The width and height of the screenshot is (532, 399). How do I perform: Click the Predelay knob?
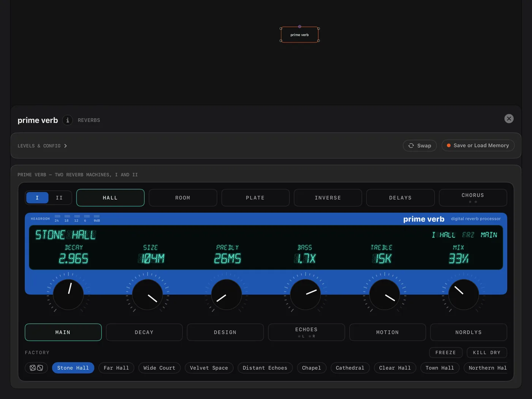[x=226, y=294]
